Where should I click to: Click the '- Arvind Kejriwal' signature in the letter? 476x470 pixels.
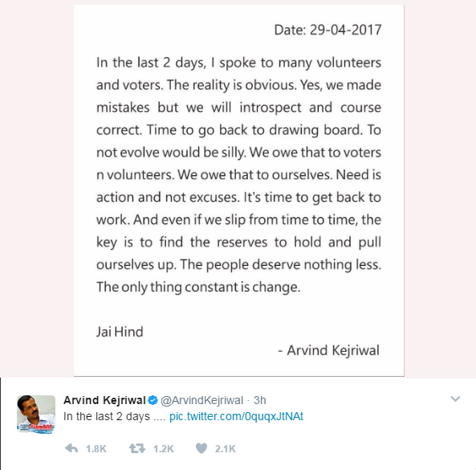(329, 350)
